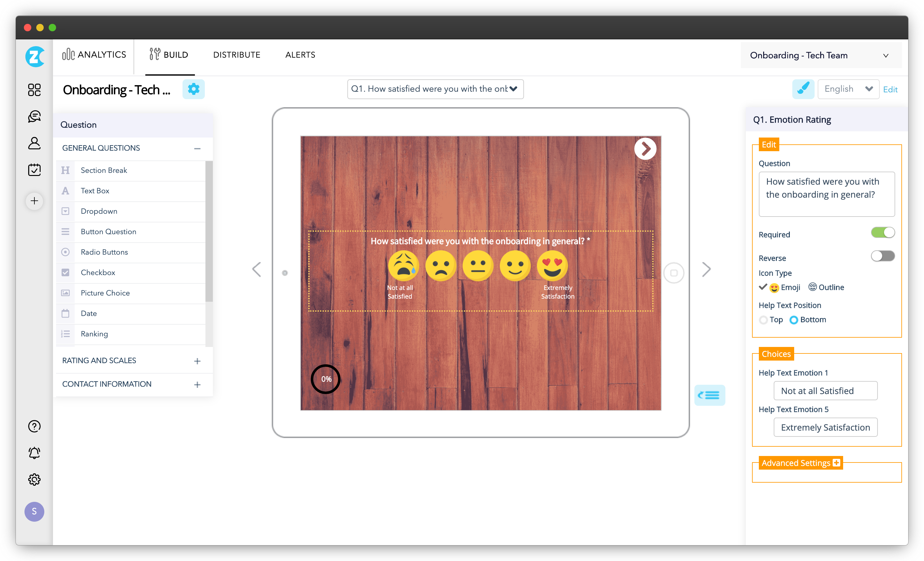Click the Picture Choice image icon
The width and height of the screenshot is (924, 561).
65,293
